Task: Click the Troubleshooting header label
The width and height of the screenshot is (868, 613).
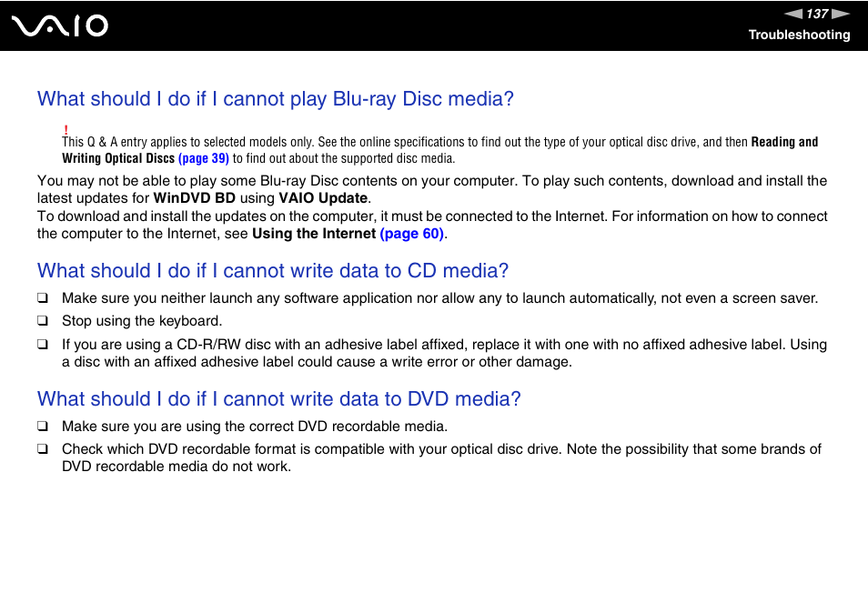Action: (x=799, y=35)
